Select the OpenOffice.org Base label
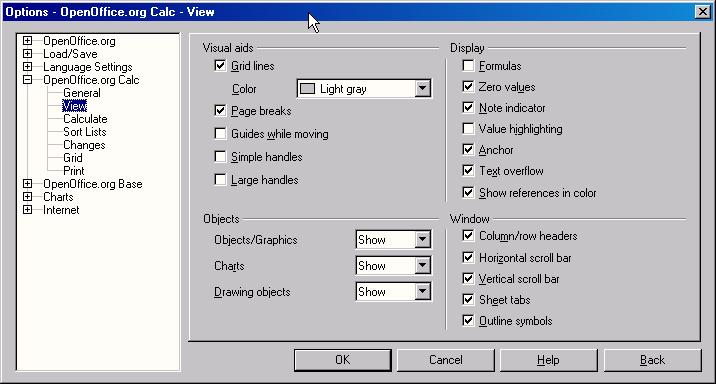Image resolution: width=716 pixels, height=384 pixels. (x=93, y=184)
